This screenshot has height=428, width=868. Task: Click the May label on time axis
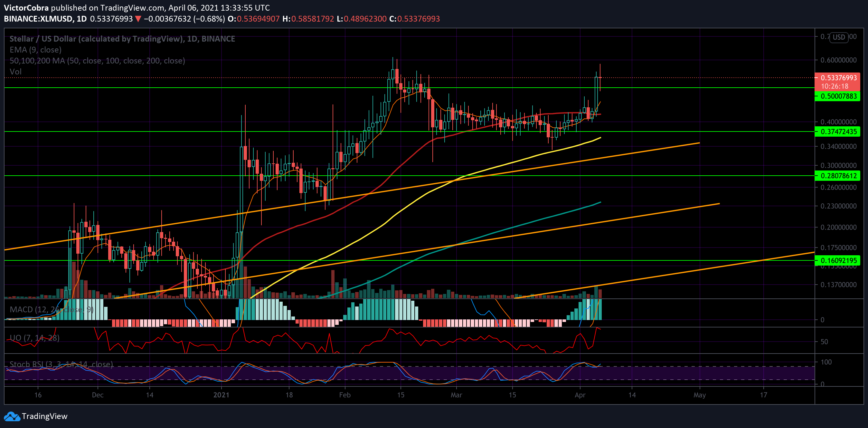click(x=700, y=395)
